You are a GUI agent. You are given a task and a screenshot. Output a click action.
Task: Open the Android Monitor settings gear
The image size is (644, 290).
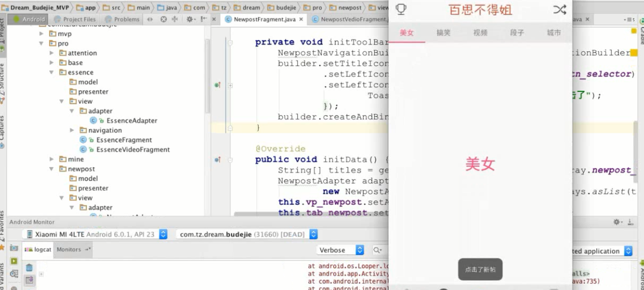pyautogui.click(x=617, y=222)
